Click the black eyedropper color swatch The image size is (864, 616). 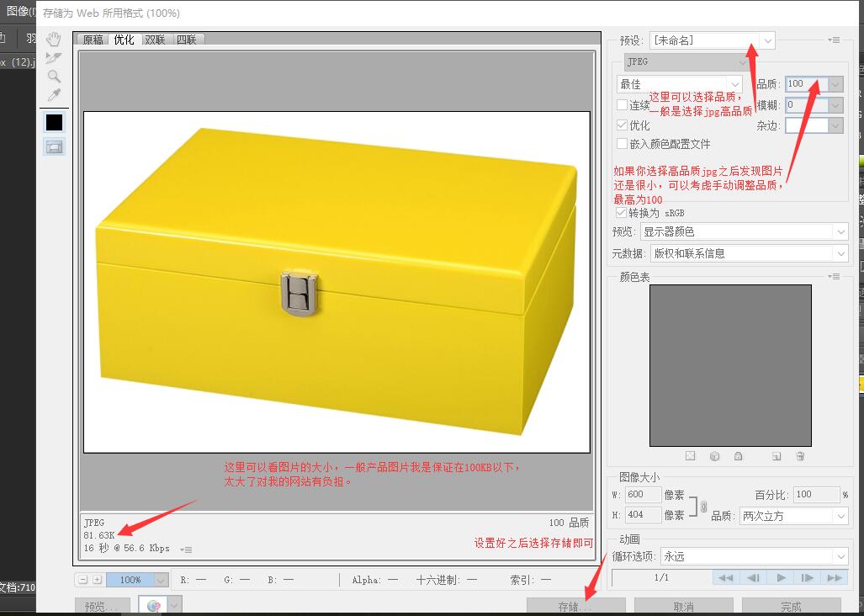click(54, 122)
